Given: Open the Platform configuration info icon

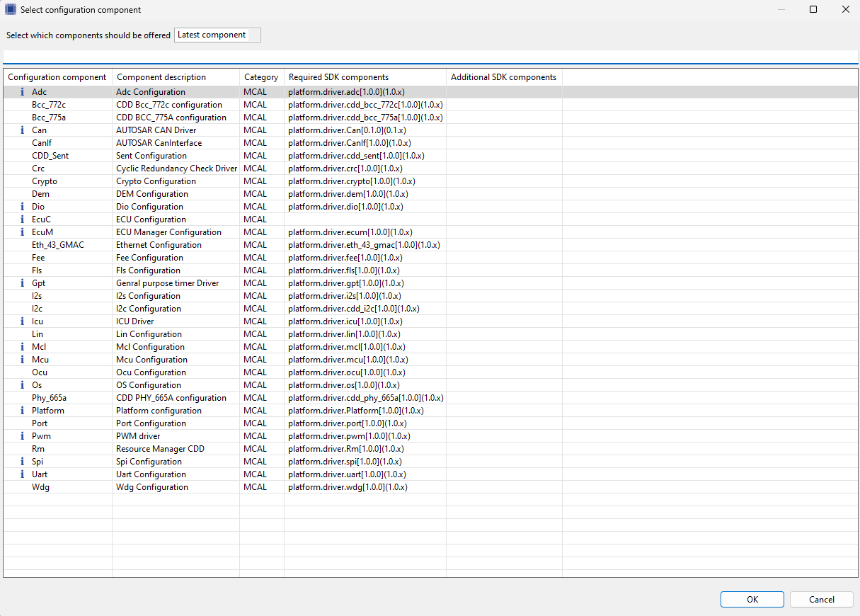Looking at the screenshot, I should coord(21,410).
